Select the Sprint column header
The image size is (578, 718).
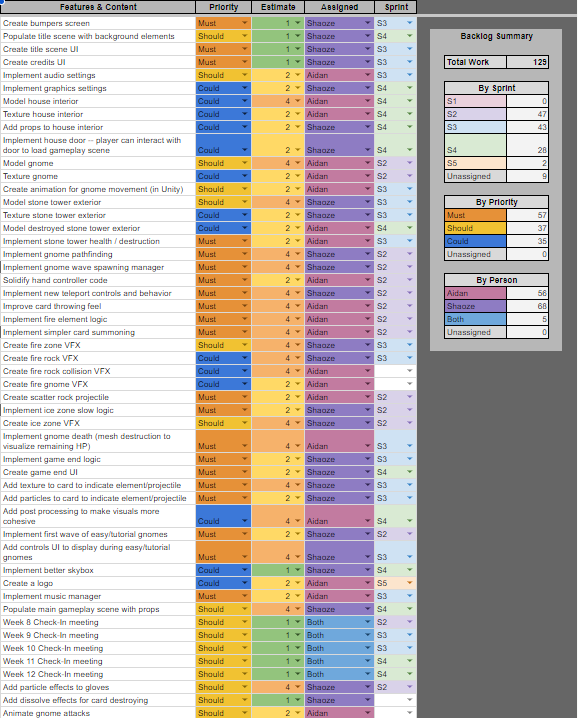tap(396, 7)
